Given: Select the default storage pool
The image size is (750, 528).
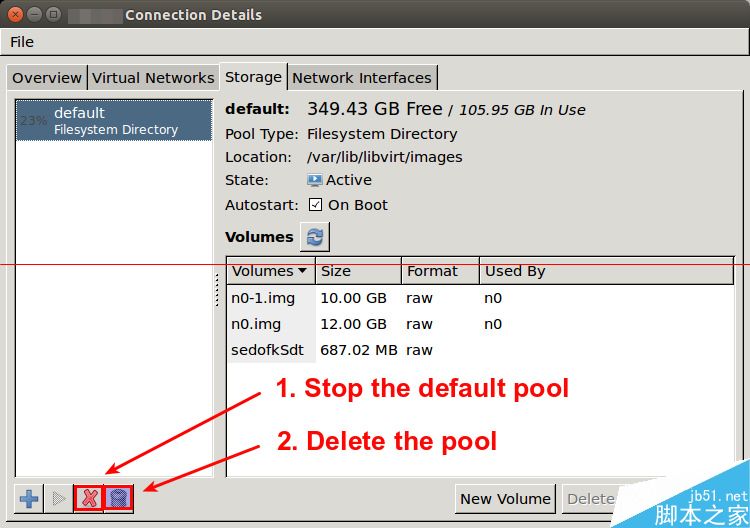Looking at the screenshot, I should pos(114,120).
